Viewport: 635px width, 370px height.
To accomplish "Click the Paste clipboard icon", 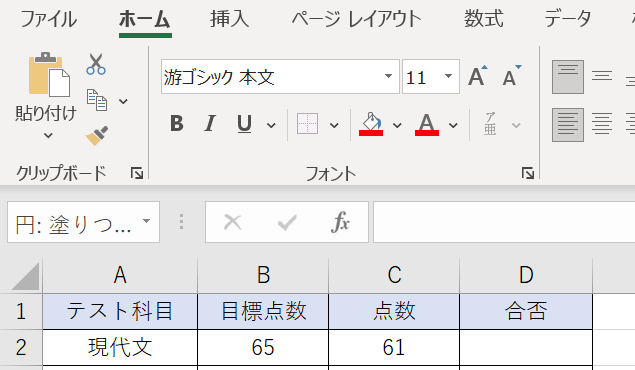I will 49,74.
